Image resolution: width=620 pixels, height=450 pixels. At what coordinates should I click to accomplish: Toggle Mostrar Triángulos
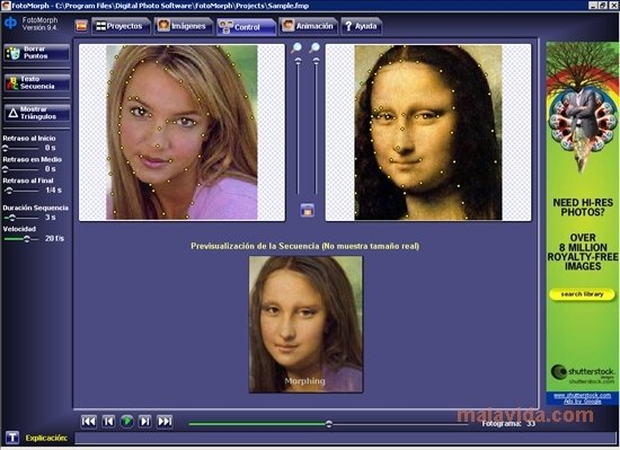[x=37, y=113]
